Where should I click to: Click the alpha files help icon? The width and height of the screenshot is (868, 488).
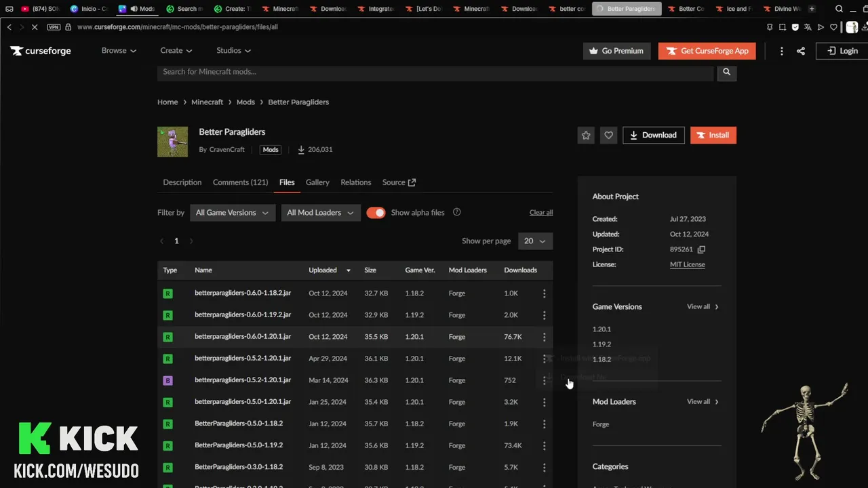tap(457, 212)
